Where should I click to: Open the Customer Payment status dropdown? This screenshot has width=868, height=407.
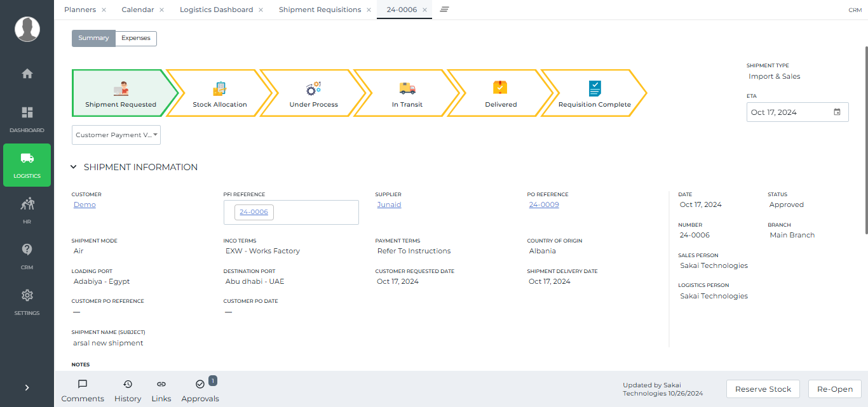click(116, 135)
